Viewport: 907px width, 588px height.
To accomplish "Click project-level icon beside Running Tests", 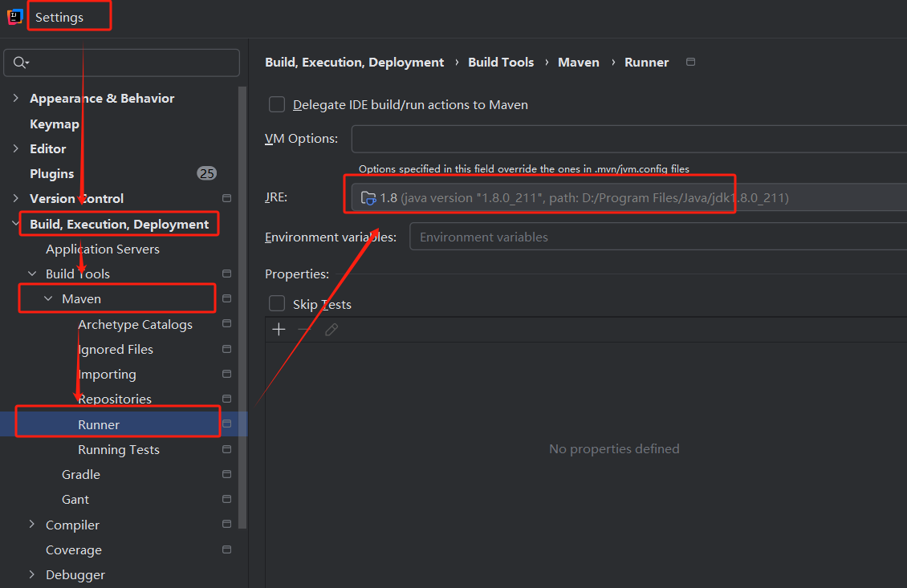I will point(226,449).
